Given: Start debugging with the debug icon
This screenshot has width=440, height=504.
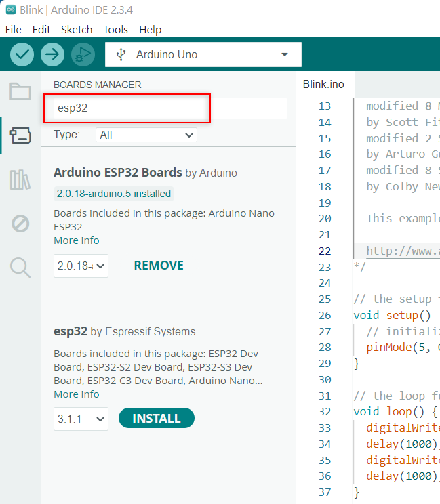Looking at the screenshot, I should [83, 54].
